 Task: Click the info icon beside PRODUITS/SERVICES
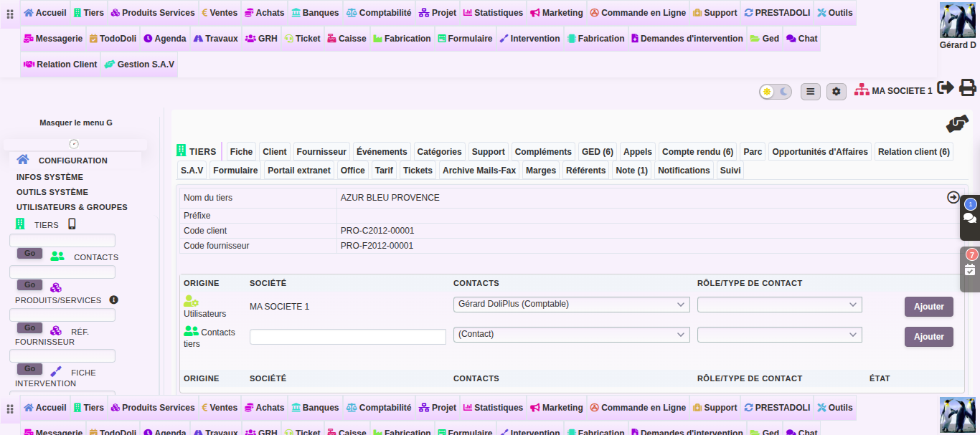tap(113, 300)
